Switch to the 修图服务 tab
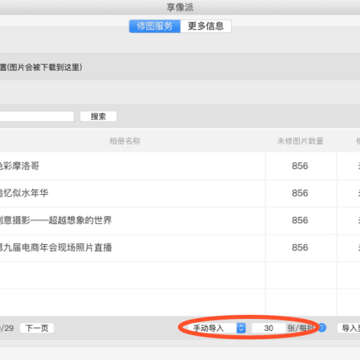Viewport: 360px width, 360px height. coord(155,26)
